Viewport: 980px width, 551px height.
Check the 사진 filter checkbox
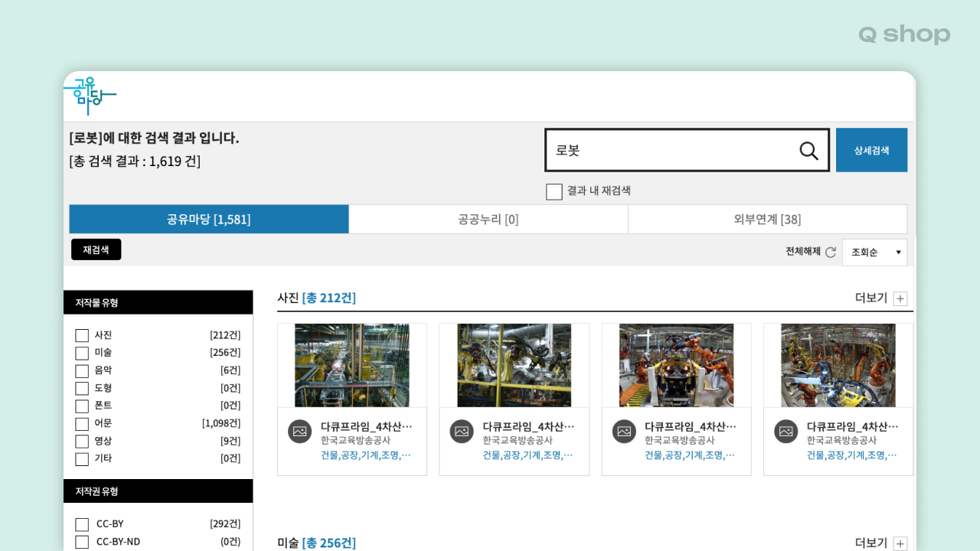[82, 335]
